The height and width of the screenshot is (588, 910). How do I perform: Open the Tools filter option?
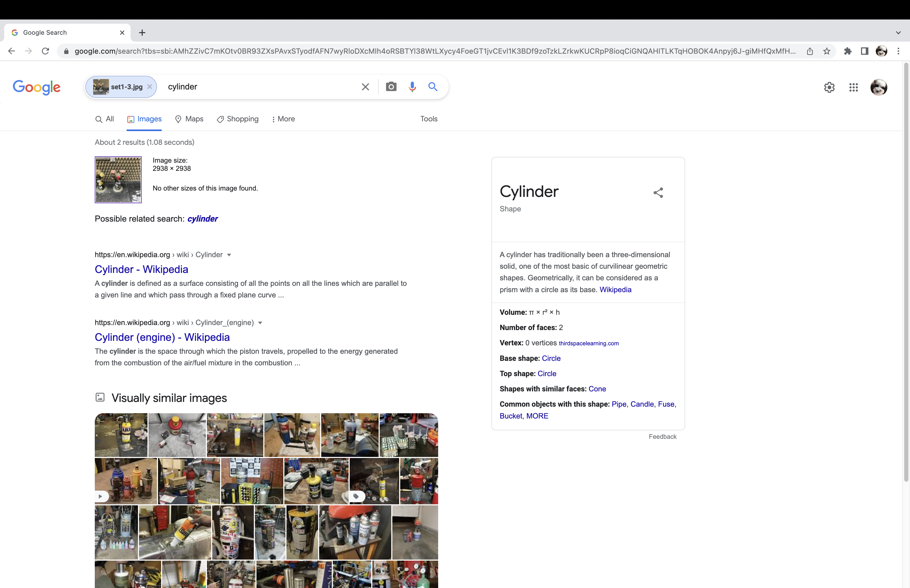428,119
